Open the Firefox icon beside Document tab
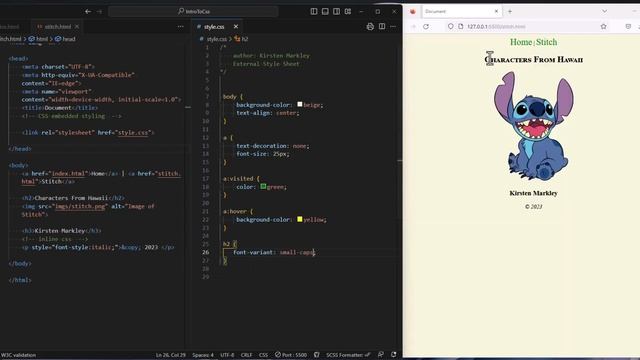Viewport: 640px width, 360px height. coord(413,11)
